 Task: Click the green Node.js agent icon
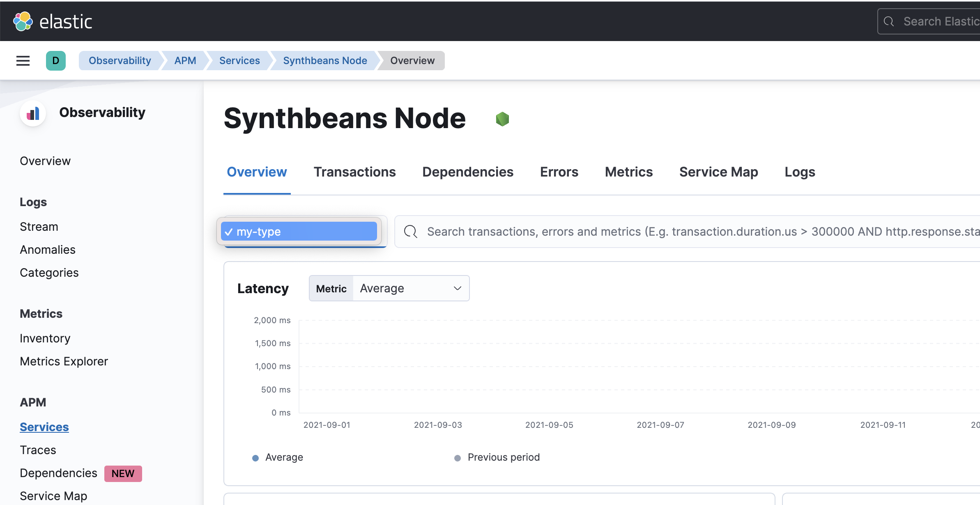pyautogui.click(x=502, y=119)
